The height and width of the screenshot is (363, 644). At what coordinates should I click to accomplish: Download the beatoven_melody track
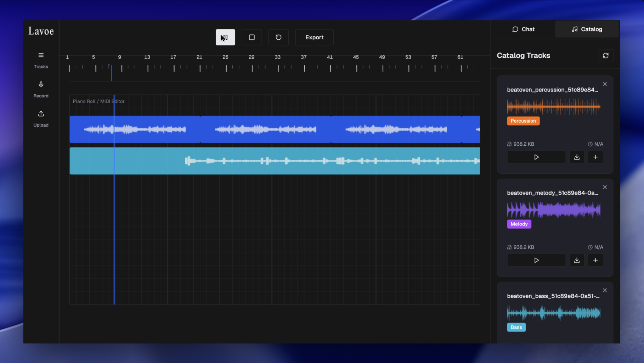(577, 260)
